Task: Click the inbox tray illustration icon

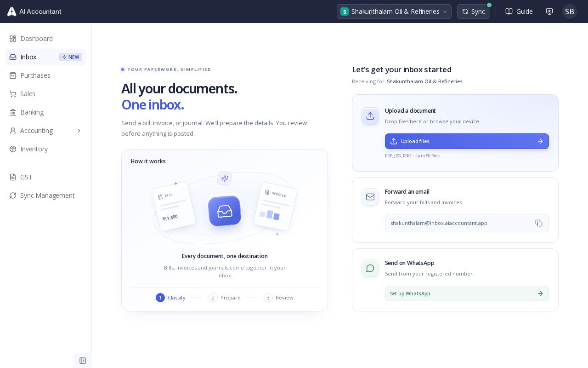Action: (225, 211)
